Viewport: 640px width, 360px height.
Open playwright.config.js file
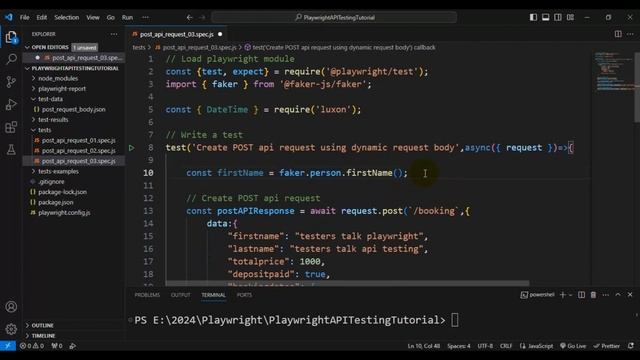pos(64,213)
